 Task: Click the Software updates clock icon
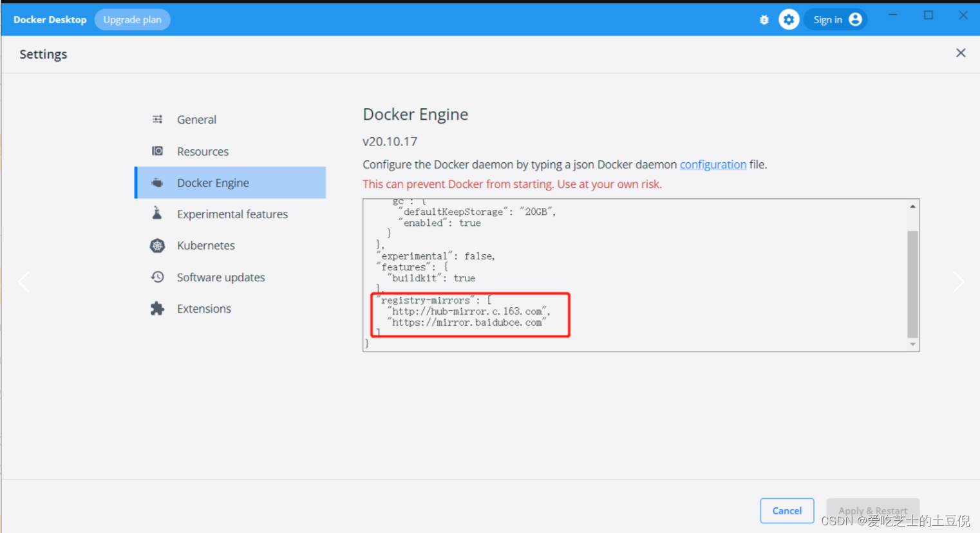(x=157, y=277)
